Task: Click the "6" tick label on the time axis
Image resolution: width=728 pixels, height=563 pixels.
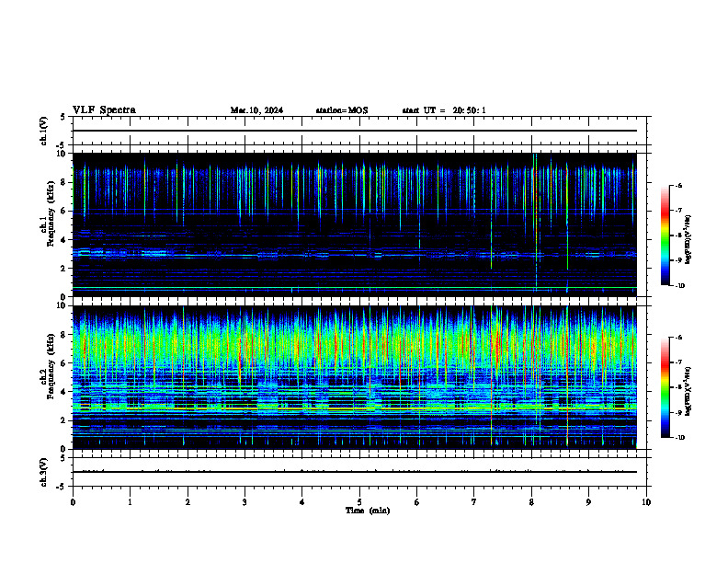Action: tap(416, 502)
